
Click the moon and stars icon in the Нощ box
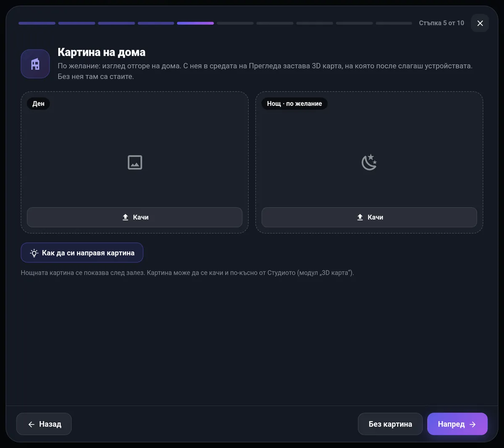point(369,162)
